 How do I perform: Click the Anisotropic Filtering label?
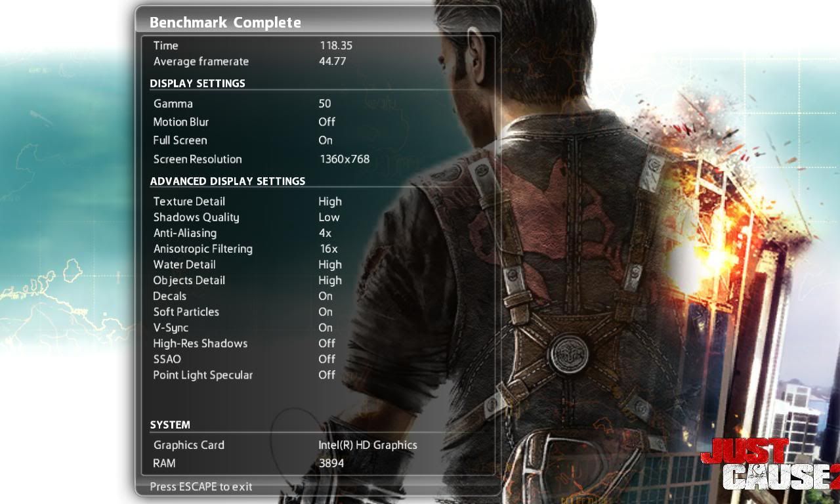[203, 249]
